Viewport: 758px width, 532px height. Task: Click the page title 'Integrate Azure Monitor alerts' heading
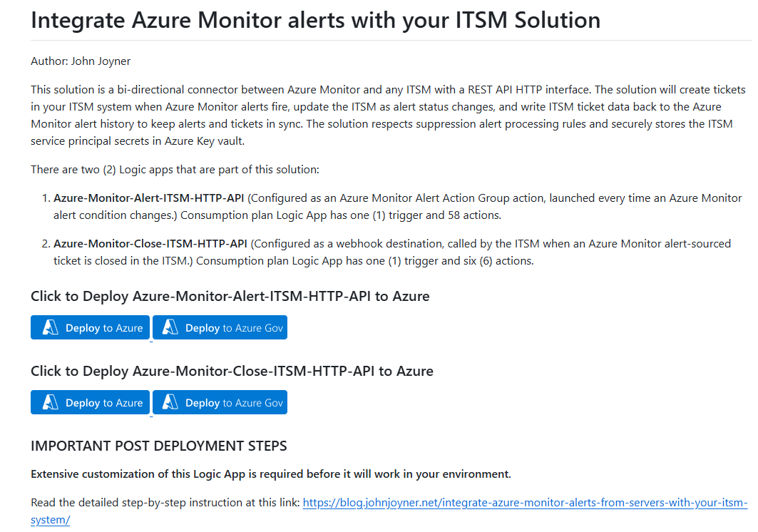(315, 20)
